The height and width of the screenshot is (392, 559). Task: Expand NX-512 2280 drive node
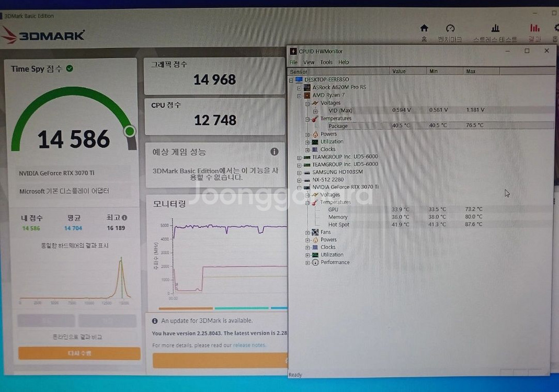click(x=299, y=180)
